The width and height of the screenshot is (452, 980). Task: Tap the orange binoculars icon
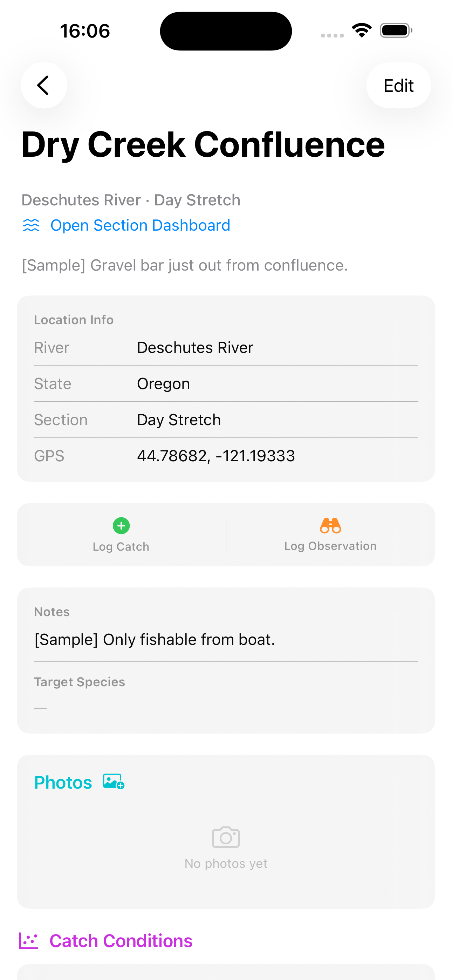coord(330,525)
